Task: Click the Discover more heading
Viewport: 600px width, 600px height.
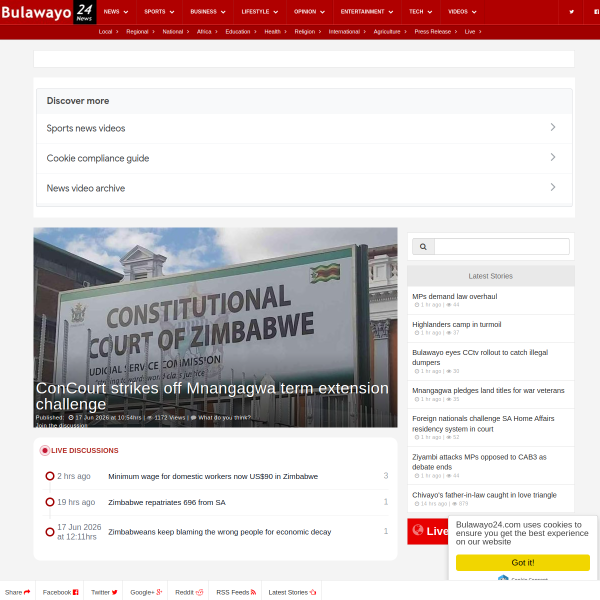Action: (78, 101)
